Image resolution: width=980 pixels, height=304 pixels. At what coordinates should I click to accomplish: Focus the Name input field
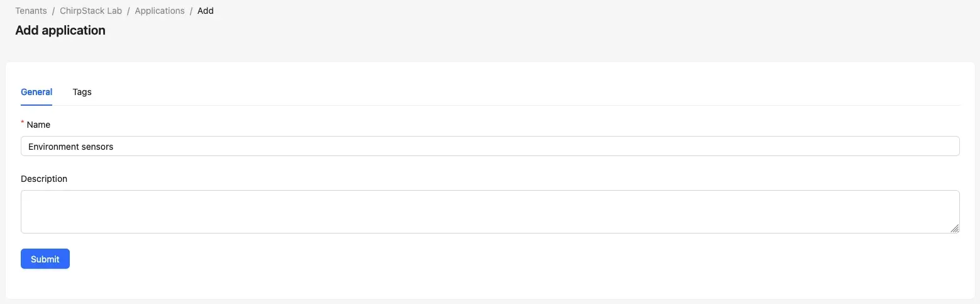pyautogui.click(x=490, y=146)
